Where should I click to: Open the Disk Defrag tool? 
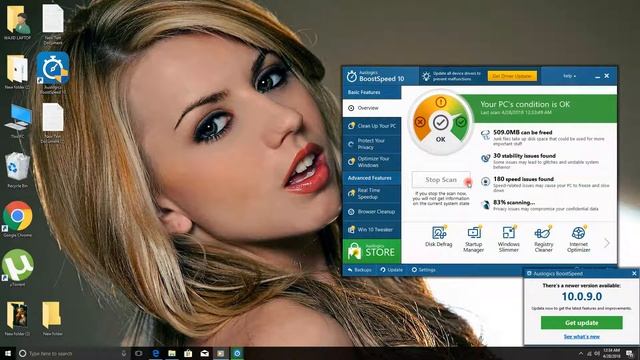coord(439,237)
